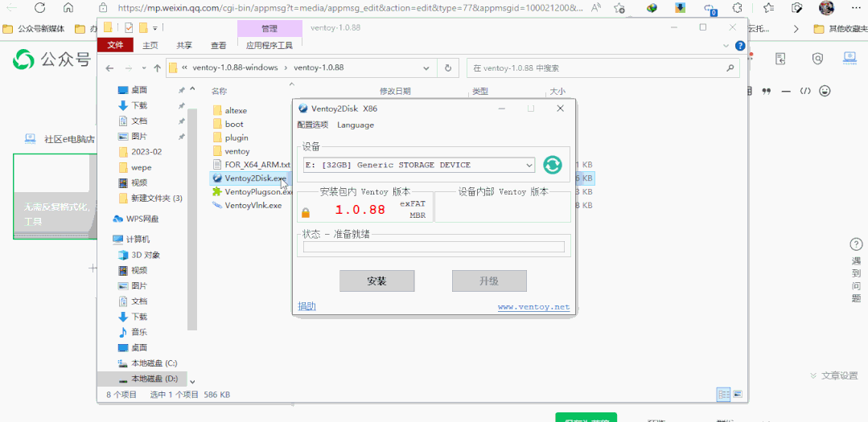Open the www.ventoy.net link

click(533, 306)
